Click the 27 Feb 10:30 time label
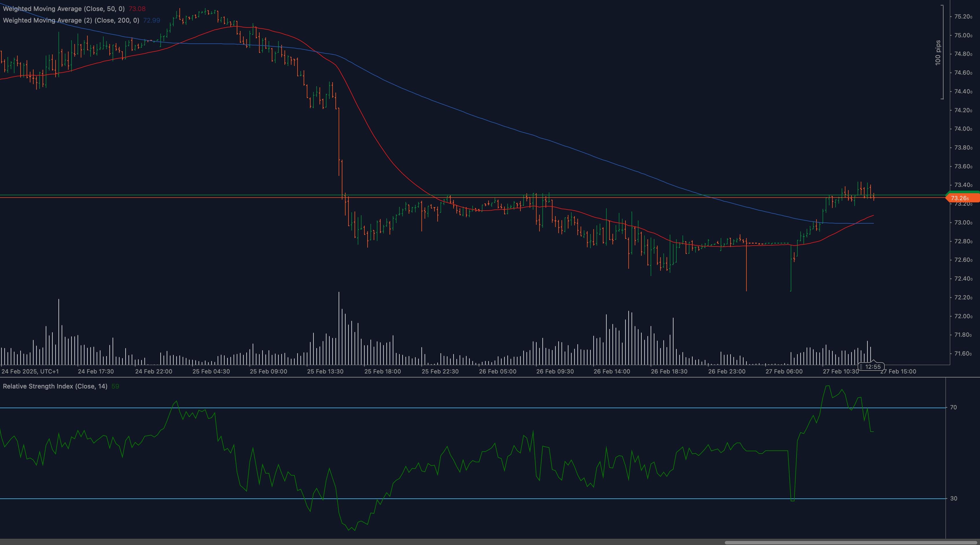980x545 pixels. (x=841, y=371)
